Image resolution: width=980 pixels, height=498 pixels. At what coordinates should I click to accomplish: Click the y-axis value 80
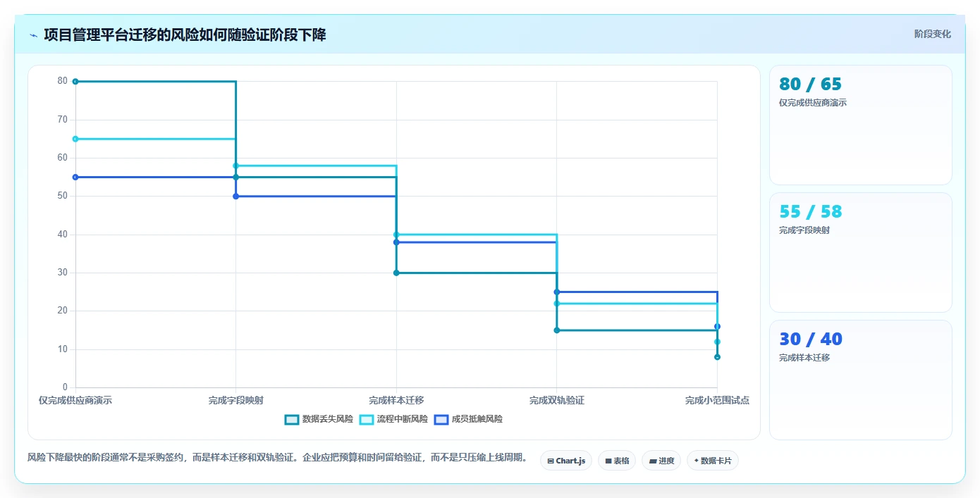click(63, 81)
